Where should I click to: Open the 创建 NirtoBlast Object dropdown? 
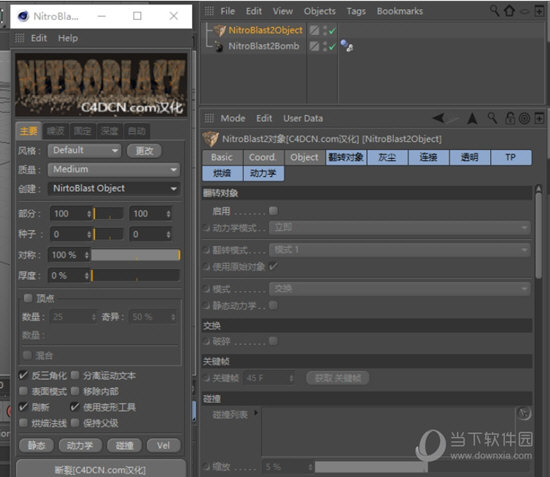click(114, 188)
